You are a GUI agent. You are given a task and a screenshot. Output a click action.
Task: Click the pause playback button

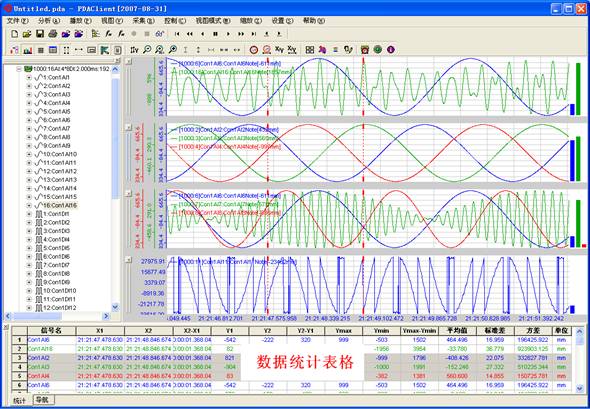click(x=216, y=34)
